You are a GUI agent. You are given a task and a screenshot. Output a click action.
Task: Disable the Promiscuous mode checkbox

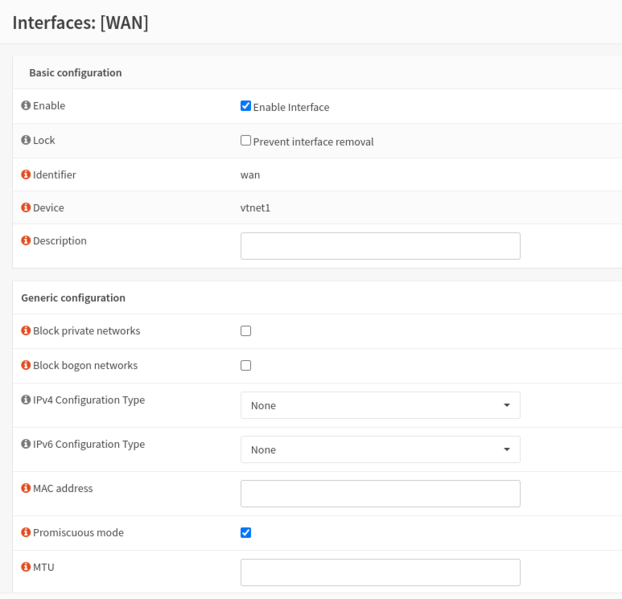click(x=246, y=533)
